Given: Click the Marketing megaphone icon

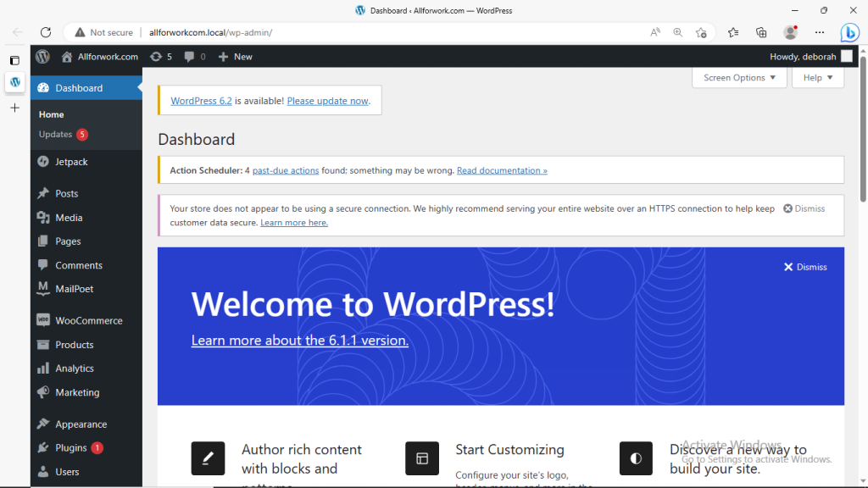Looking at the screenshot, I should tap(43, 392).
